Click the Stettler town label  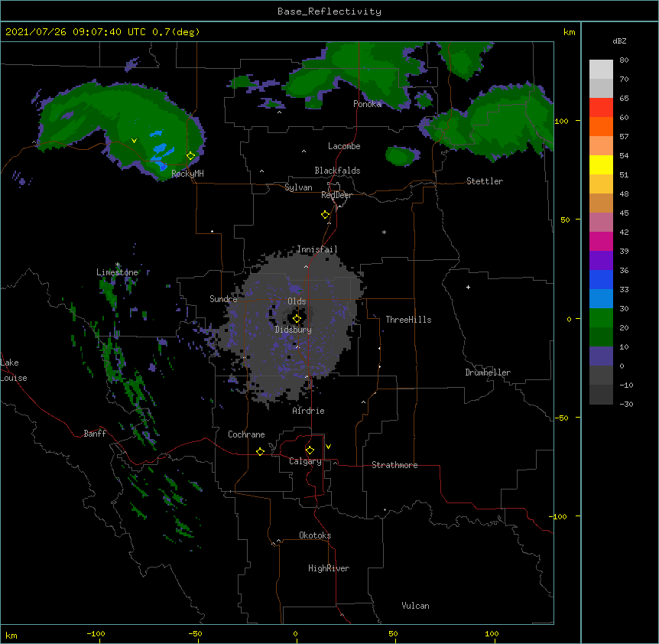point(485,181)
